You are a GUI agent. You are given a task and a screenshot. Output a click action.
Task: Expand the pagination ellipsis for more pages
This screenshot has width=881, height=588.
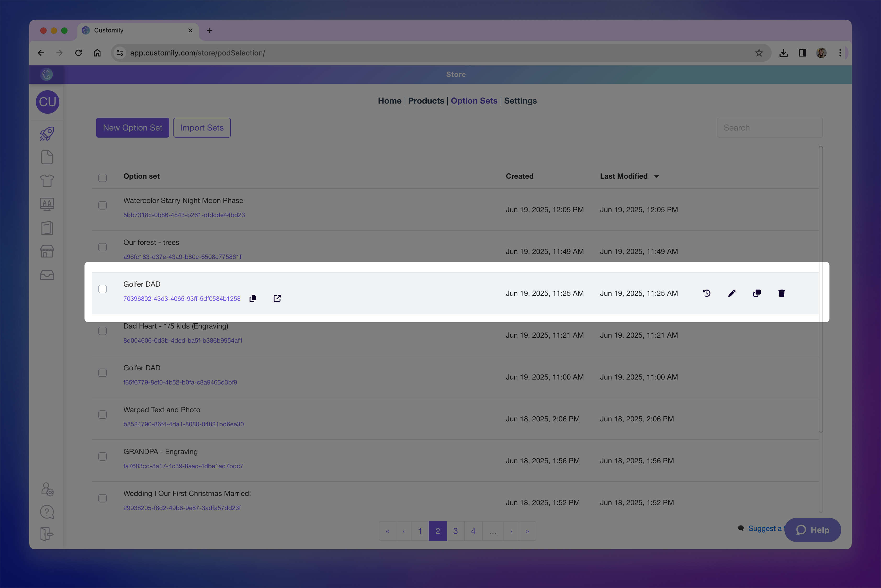click(493, 531)
